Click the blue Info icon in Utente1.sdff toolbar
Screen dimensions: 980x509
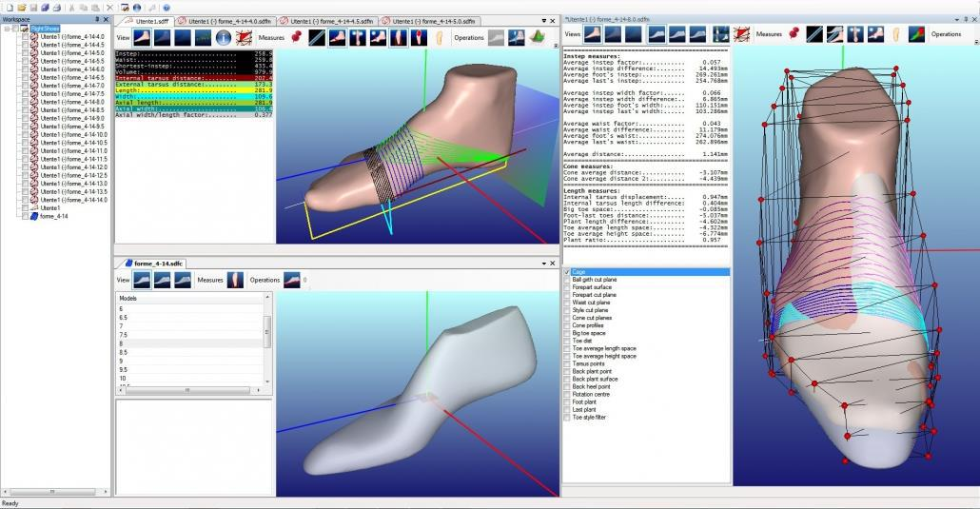coord(224,37)
